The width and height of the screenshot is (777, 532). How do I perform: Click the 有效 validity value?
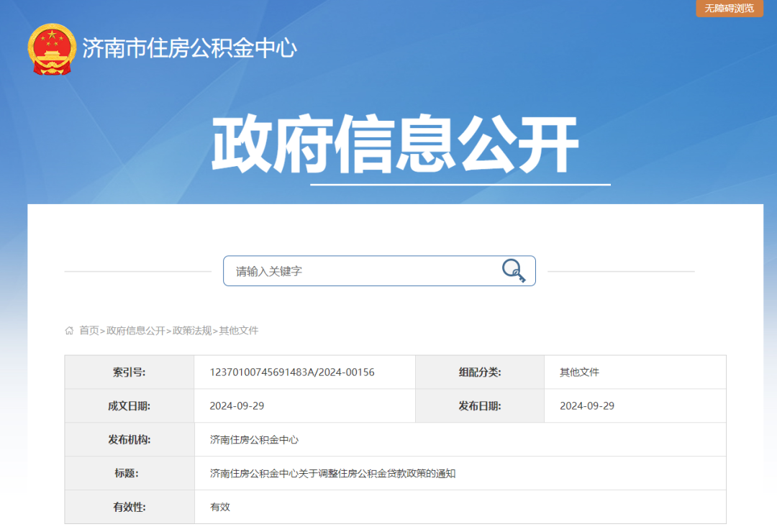pyautogui.click(x=220, y=508)
